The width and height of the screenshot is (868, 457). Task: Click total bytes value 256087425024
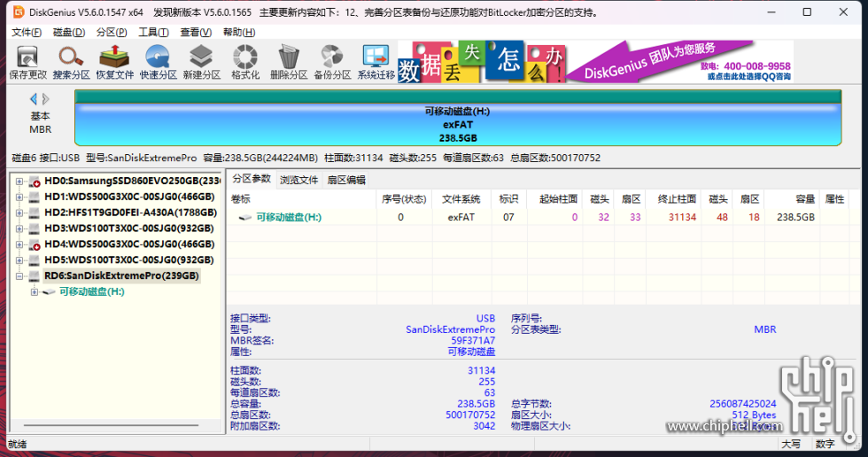(743, 404)
